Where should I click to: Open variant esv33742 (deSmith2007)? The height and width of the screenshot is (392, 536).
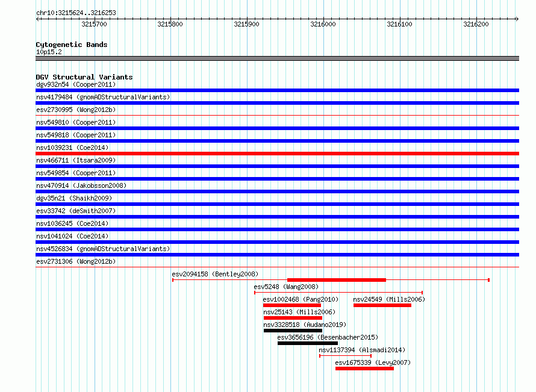tap(76, 211)
